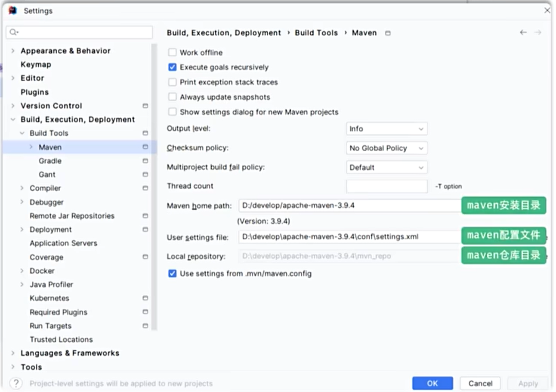Image resolution: width=556 pixels, height=392 pixels.
Task: Enable Show settings dialog for new Maven projects
Action: tap(173, 112)
